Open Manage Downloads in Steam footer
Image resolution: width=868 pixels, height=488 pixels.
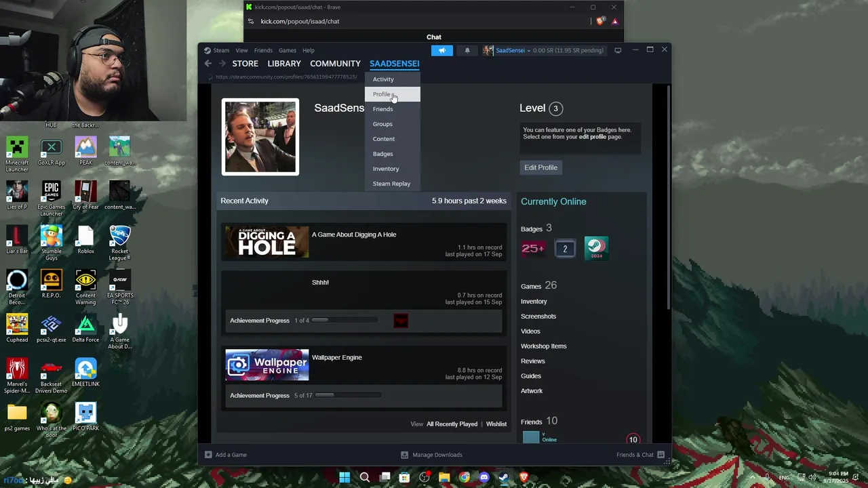431,455
